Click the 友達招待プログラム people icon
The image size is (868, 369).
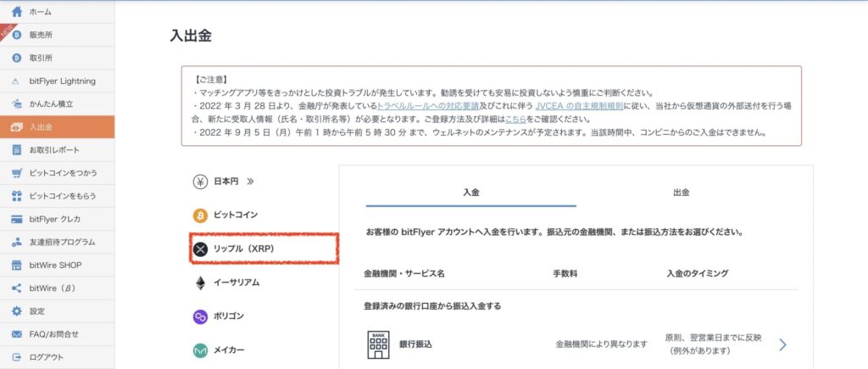[x=17, y=242]
